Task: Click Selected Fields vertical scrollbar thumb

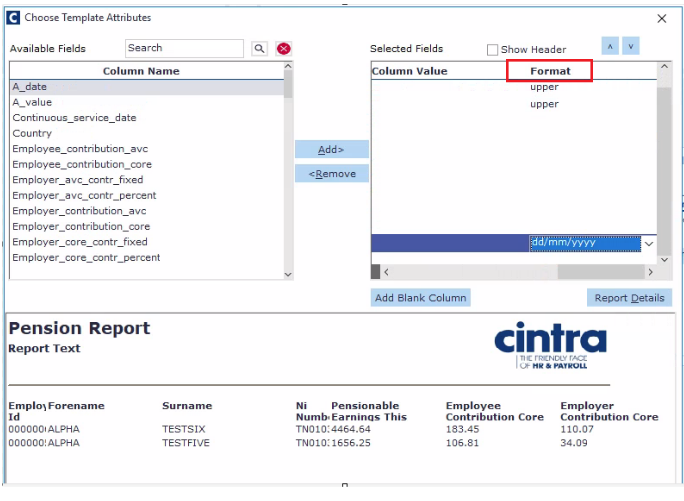Action: pyautogui.click(x=664, y=171)
